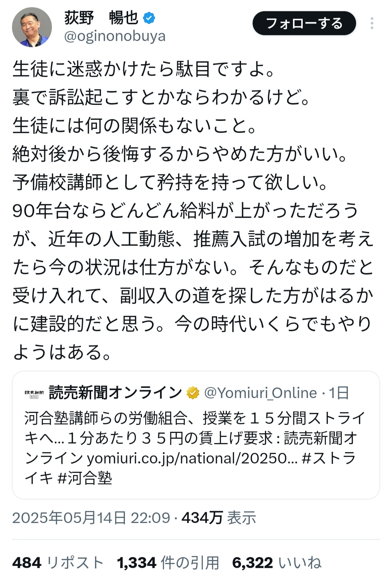
Task: Open the yomiuri.co.jp article link
Action: click(192, 458)
